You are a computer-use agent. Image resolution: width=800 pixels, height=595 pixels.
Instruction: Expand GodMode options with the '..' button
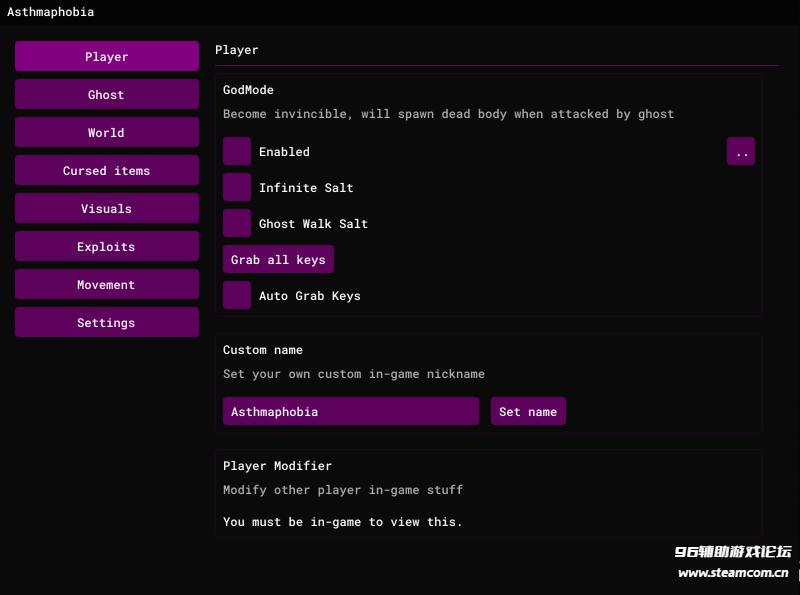coord(741,152)
